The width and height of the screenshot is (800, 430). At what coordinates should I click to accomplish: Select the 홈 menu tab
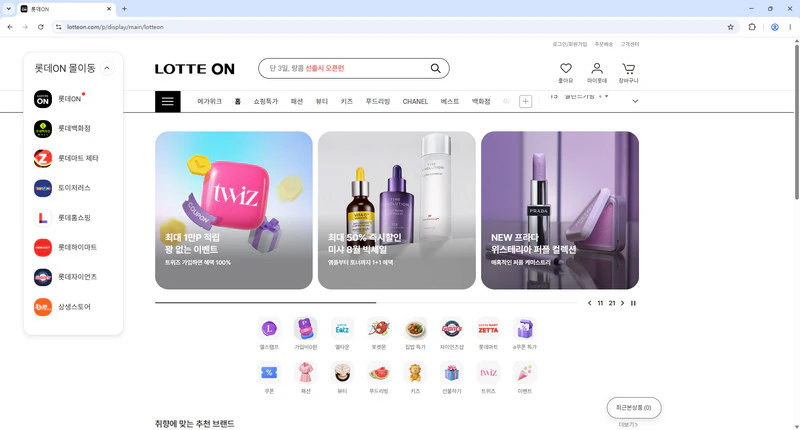click(x=237, y=102)
